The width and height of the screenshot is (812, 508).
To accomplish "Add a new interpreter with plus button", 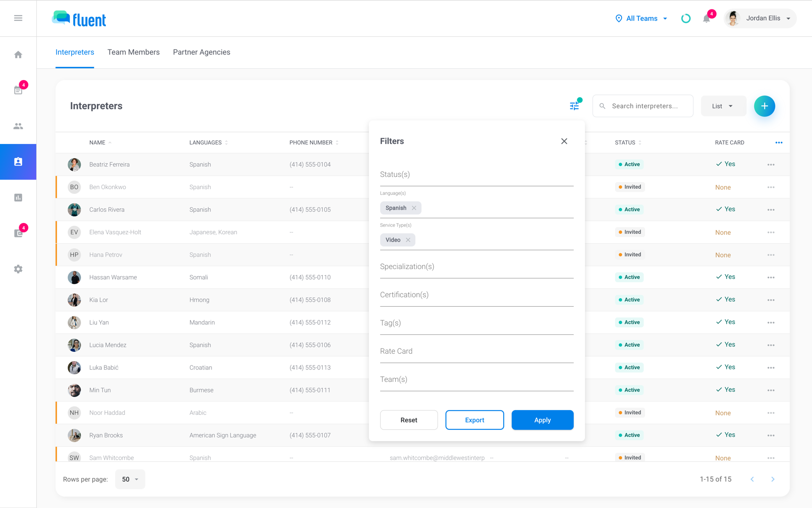I will point(764,106).
